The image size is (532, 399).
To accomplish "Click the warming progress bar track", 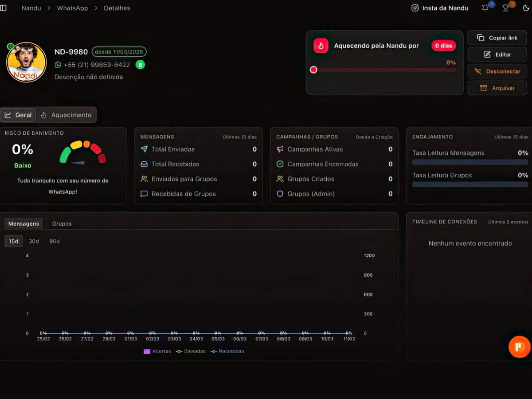I will tap(384, 70).
